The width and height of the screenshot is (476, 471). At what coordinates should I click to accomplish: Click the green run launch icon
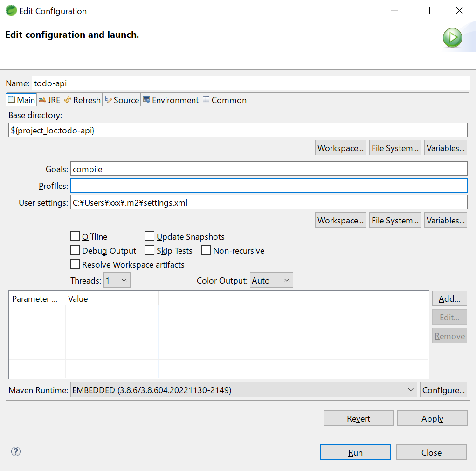452,37
